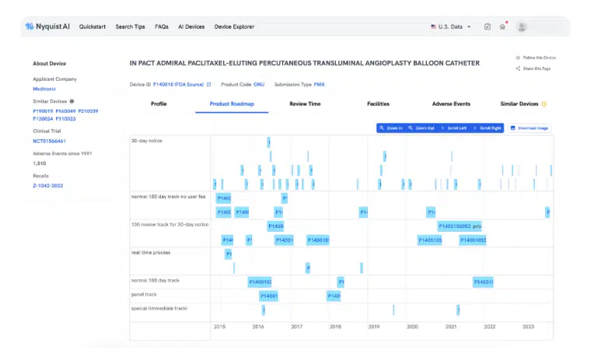This screenshot has width=591, height=364.
Task: Switch to the Profile tab
Action: click(159, 103)
